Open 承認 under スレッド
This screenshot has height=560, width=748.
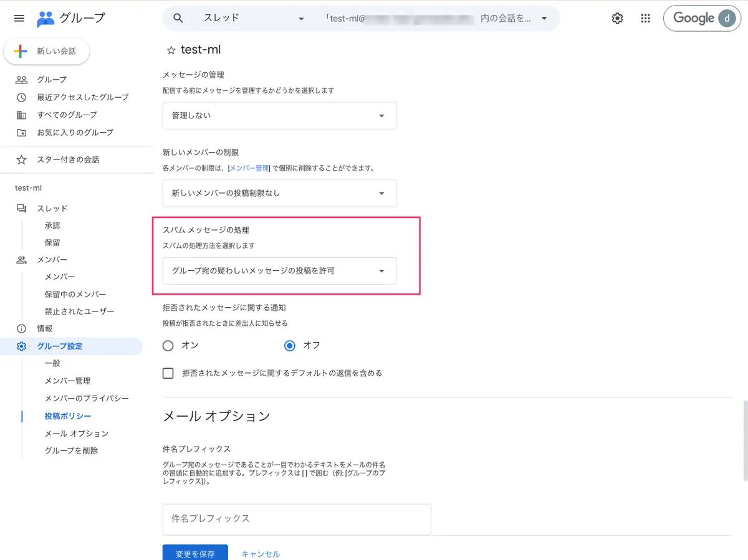[52, 225]
